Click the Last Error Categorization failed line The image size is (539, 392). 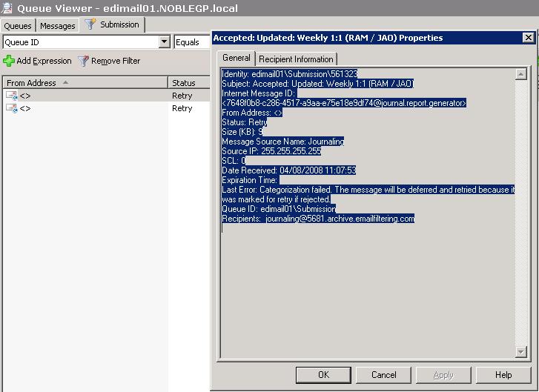(x=368, y=190)
